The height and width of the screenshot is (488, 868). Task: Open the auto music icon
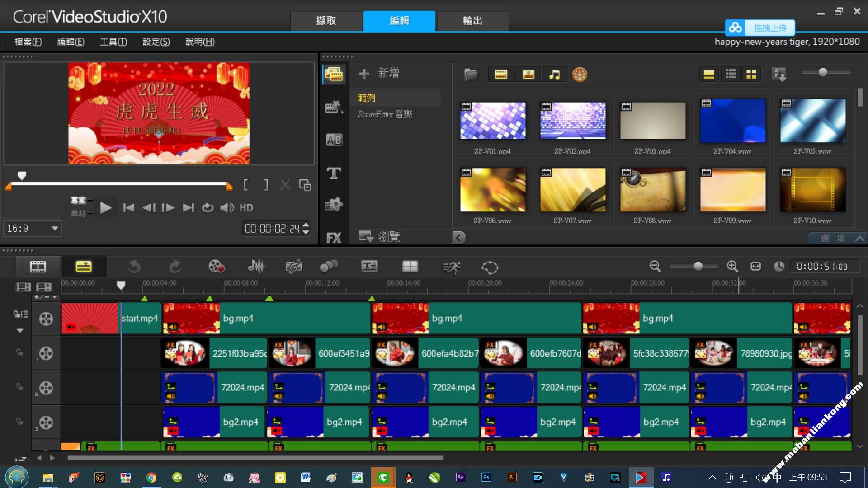294,267
